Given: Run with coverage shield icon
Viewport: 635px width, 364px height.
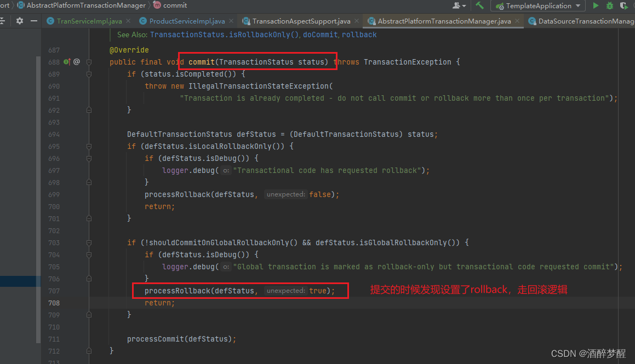Looking at the screenshot, I should click(623, 5).
